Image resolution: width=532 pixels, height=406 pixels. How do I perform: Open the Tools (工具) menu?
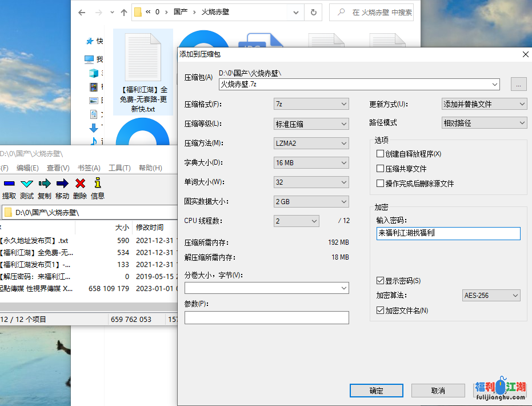(119, 168)
